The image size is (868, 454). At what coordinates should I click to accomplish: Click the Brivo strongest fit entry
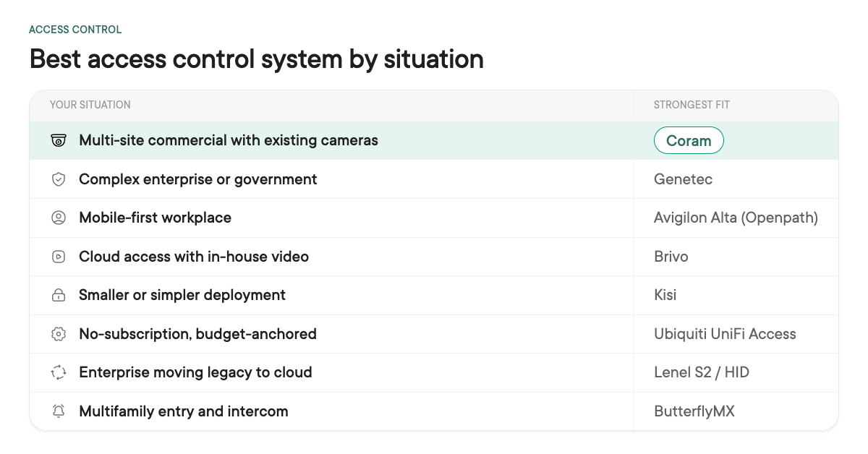click(671, 257)
